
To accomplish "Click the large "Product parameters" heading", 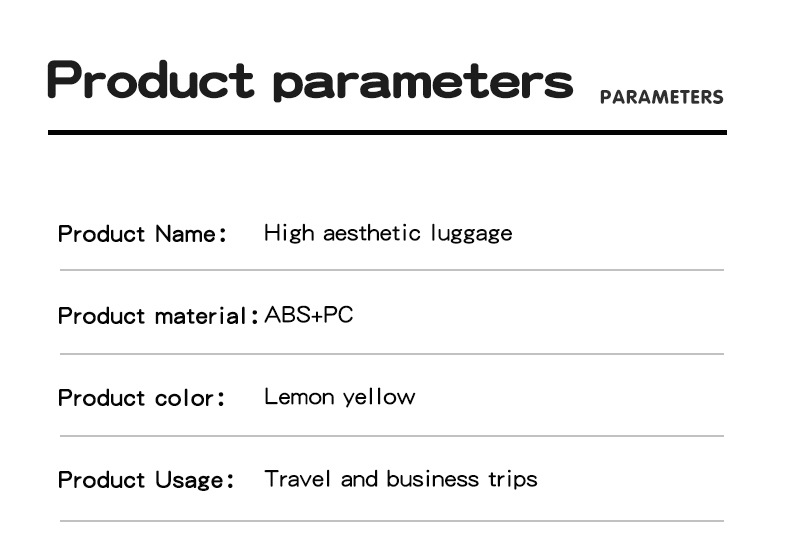I will 310,80.
